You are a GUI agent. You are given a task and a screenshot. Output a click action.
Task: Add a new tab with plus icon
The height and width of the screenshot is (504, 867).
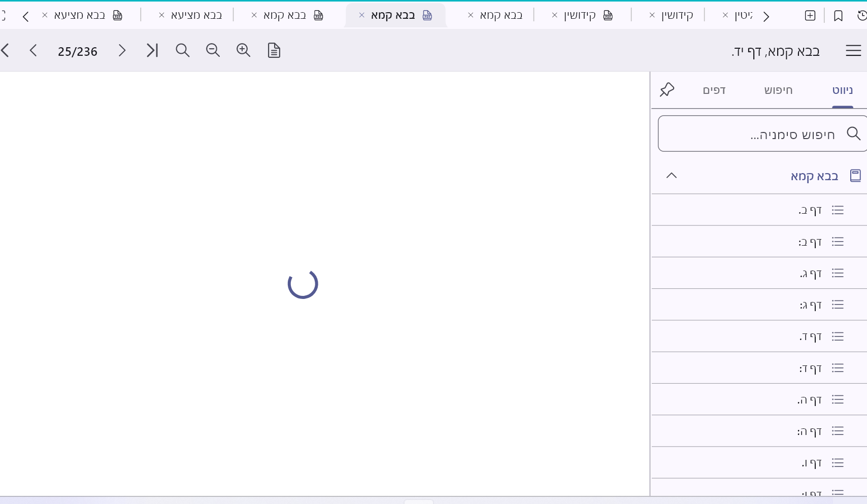[810, 16]
